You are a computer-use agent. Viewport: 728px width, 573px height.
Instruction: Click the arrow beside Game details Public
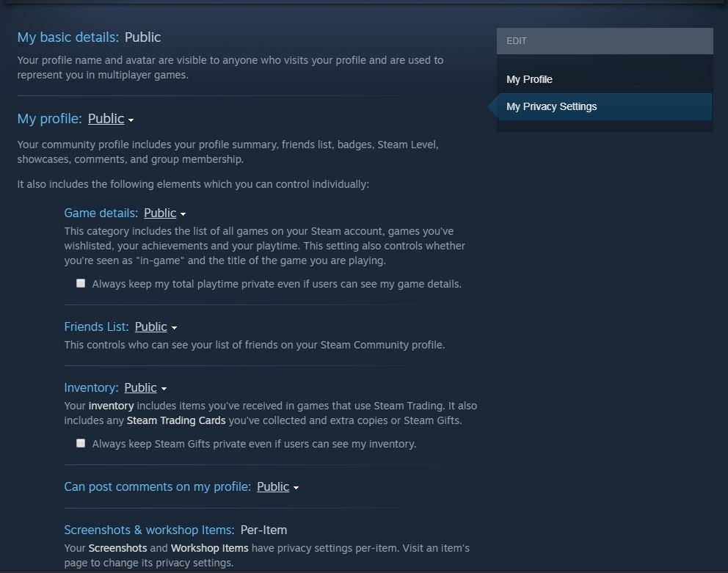pyautogui.click(x=183, y=214)
